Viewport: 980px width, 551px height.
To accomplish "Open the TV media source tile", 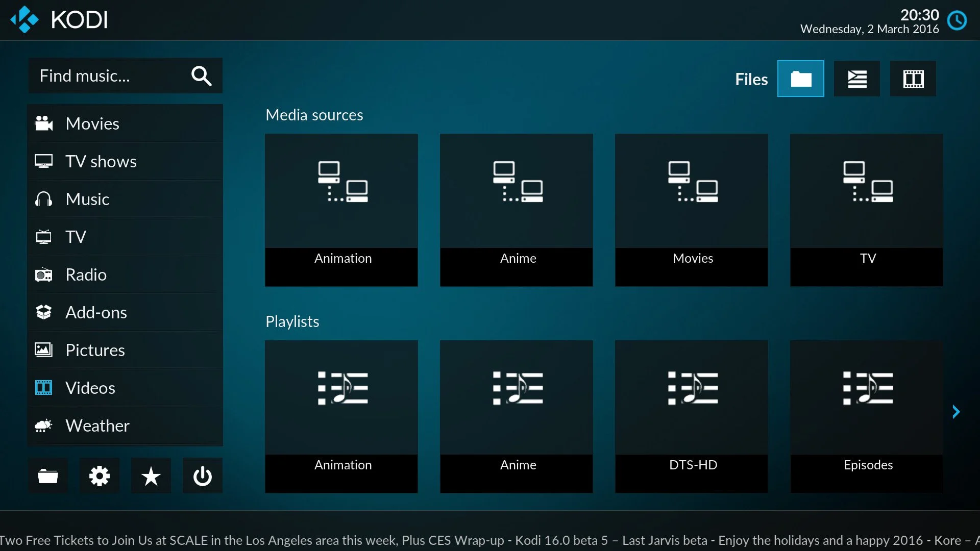I will [x=866, y=210].
